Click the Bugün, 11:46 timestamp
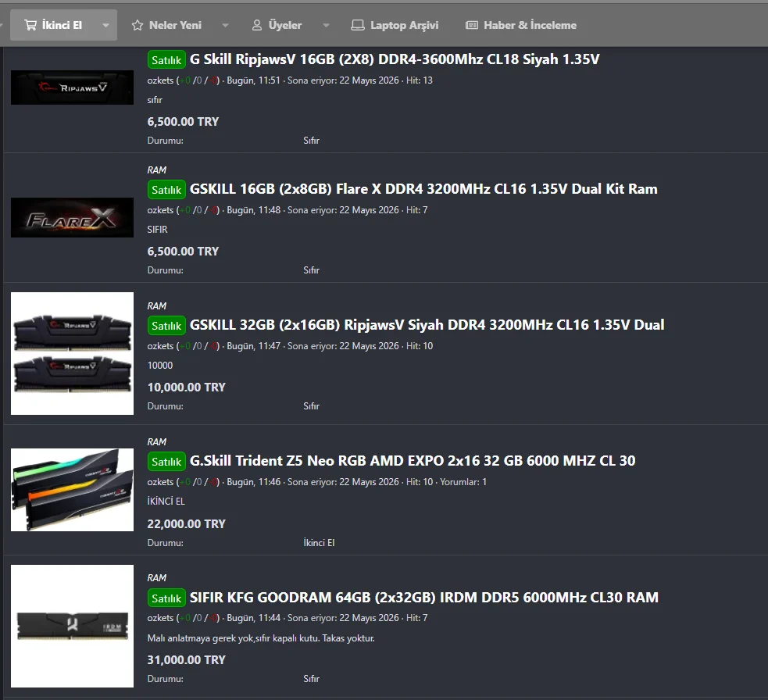The image size is (768, 700). click(254, 482)
